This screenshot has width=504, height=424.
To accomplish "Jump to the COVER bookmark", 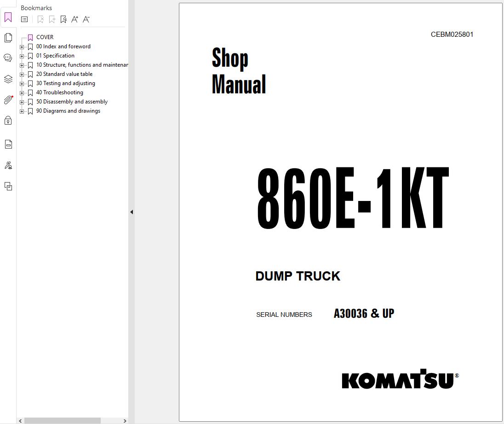I will (x=45, y=37).
